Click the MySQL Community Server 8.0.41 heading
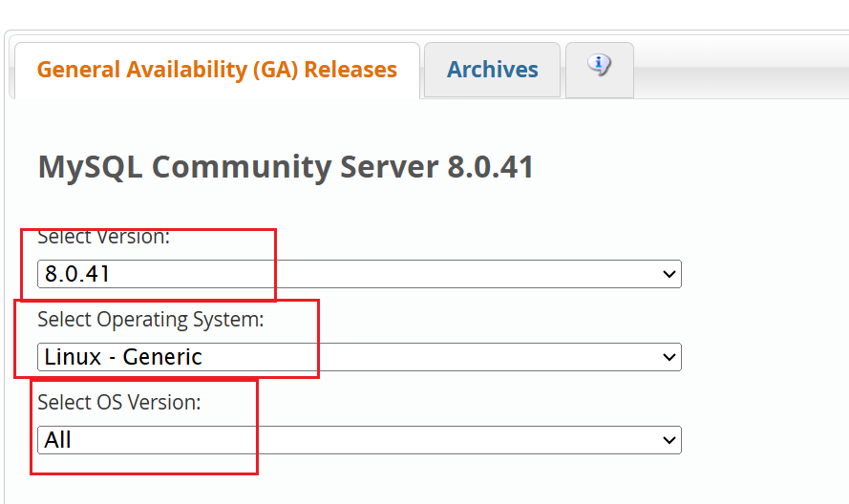849x504 pixels. pos(286,167)
